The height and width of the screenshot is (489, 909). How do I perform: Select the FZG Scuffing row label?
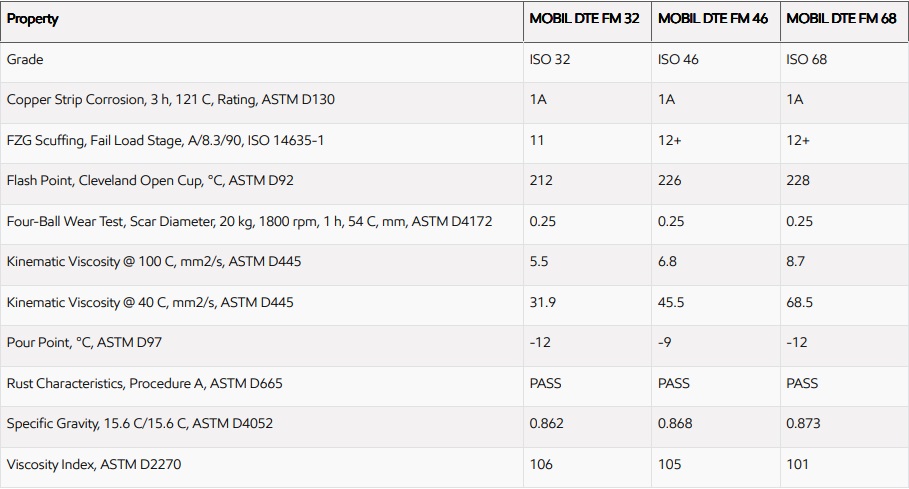click(165, 141)
